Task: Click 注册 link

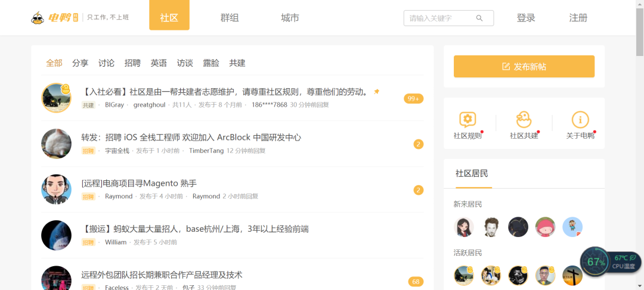Action: point(578,18)
